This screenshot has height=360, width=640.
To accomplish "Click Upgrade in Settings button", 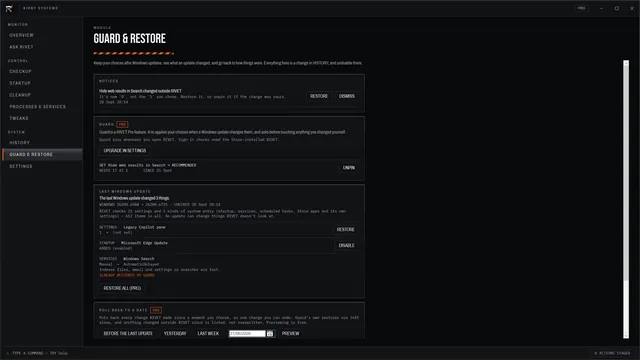I will click(124, 151).
